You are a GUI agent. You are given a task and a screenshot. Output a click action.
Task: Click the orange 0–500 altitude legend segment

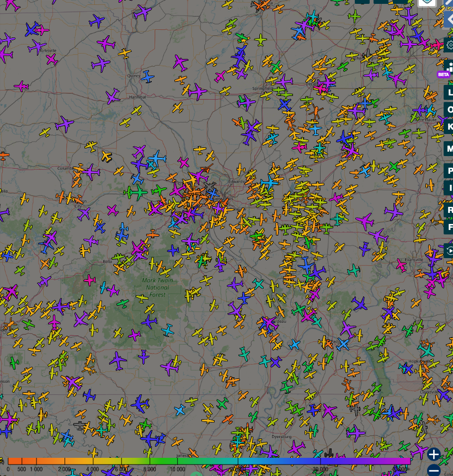coord(15,461)
